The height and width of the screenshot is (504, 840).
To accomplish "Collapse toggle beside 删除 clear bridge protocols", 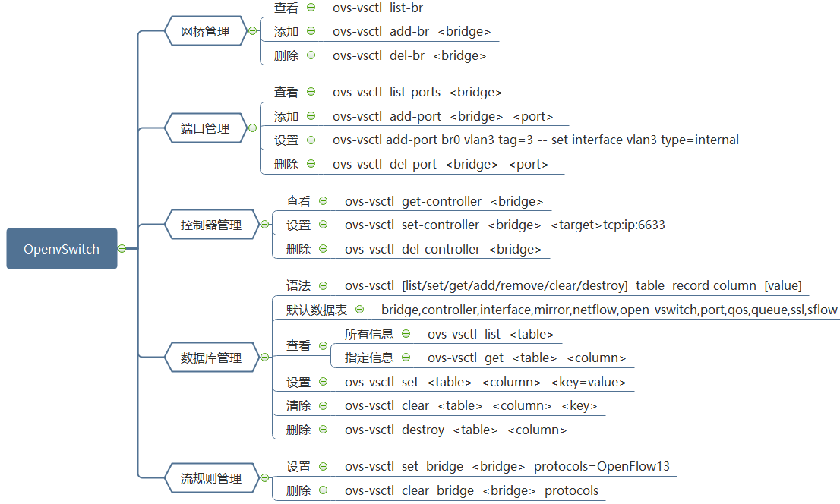I will tap(324, 490).
